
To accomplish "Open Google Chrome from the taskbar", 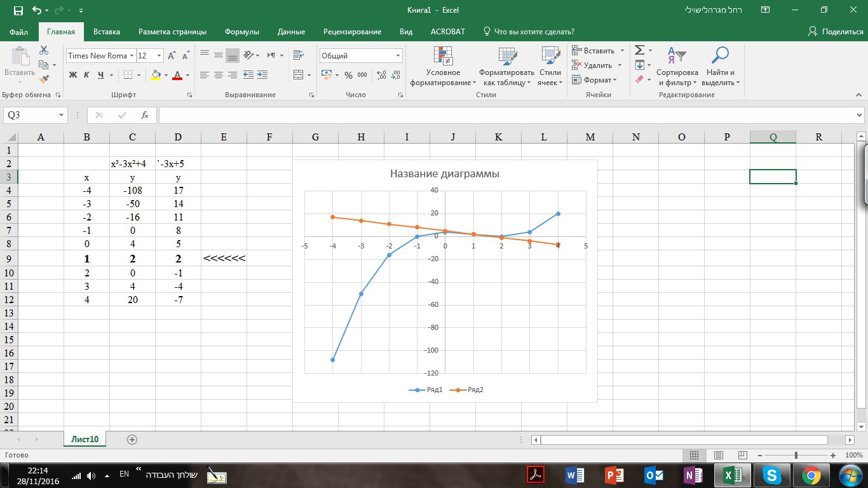I will 811,475.
